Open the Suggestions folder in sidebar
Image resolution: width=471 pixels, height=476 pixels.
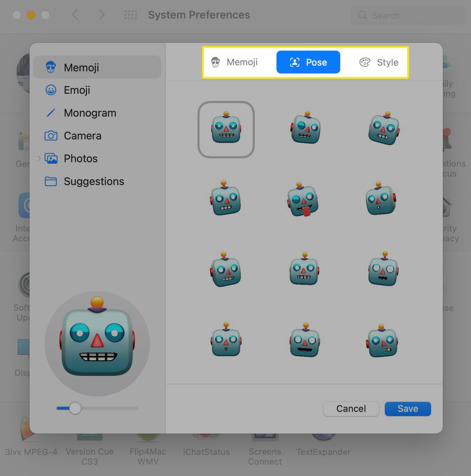tap(94, 181)
